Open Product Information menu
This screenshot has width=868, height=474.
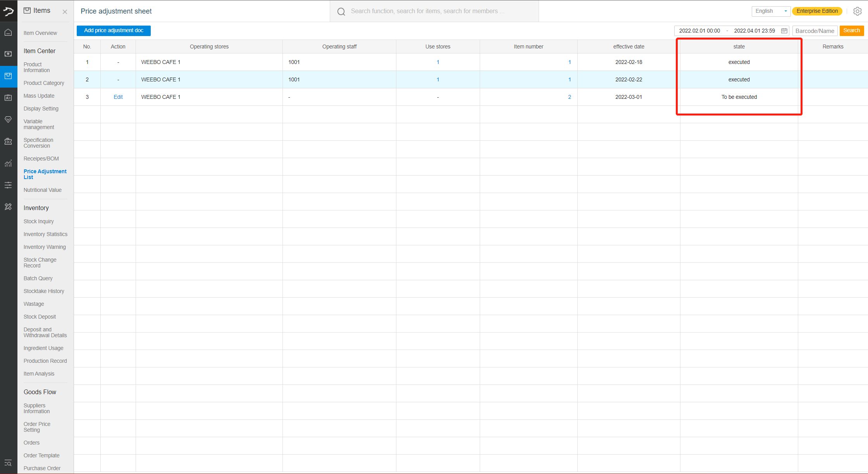click(x=37, y=67)
